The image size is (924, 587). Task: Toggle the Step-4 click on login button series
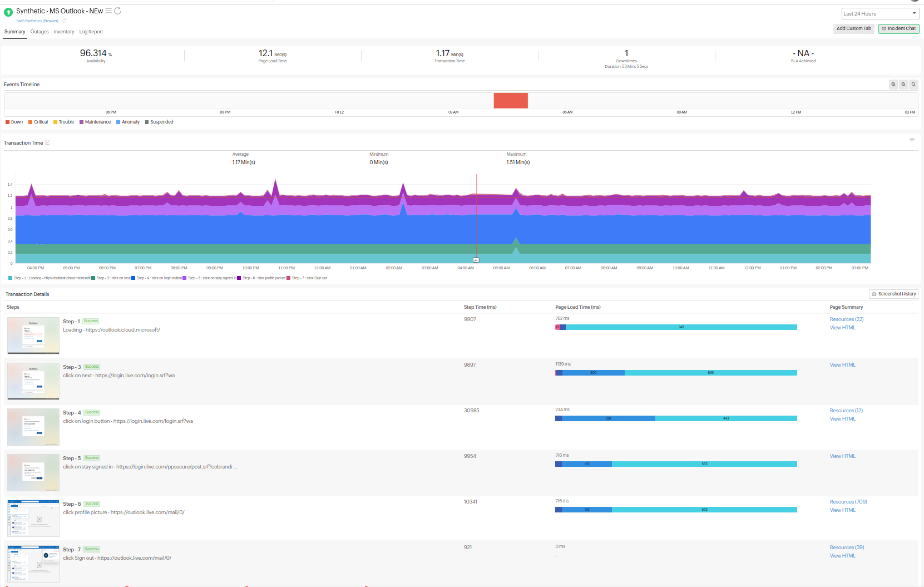pos(157,278)
